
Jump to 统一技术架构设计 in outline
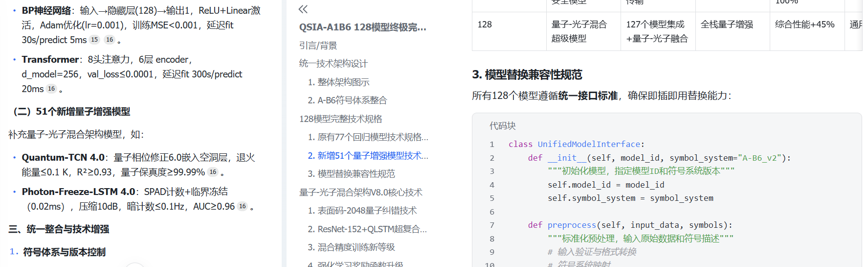click(x=333, y=64)
